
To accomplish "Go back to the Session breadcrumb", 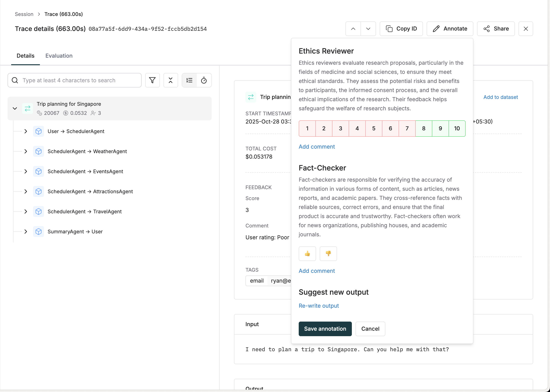I will [24, 14].
